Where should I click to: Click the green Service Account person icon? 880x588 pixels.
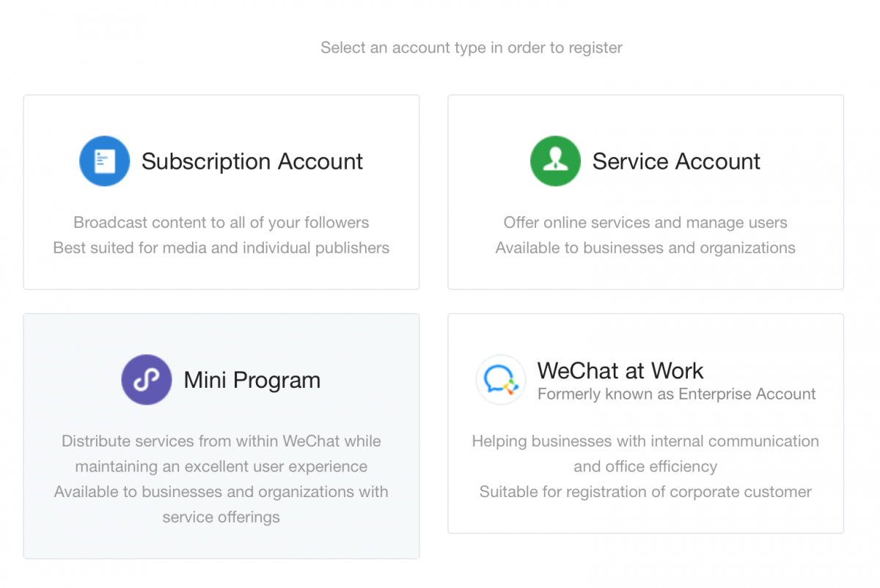(555, 161)
